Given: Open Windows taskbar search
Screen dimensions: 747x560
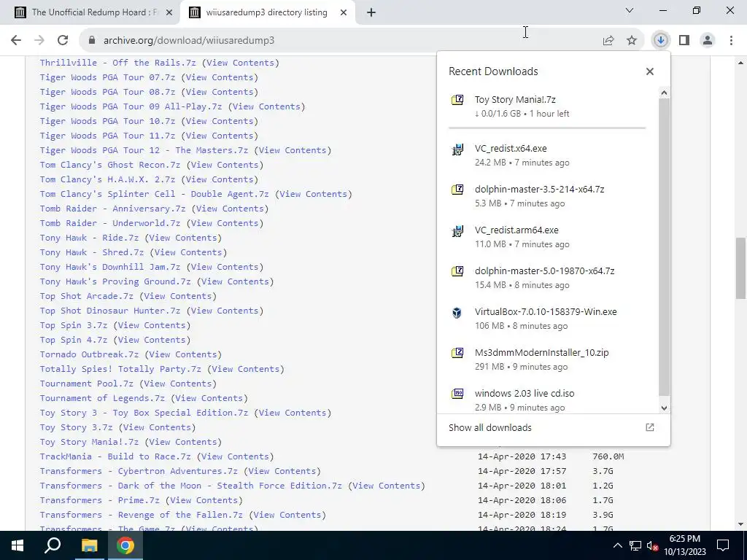Looking at the screenshot, I should (x=53, y=545).
